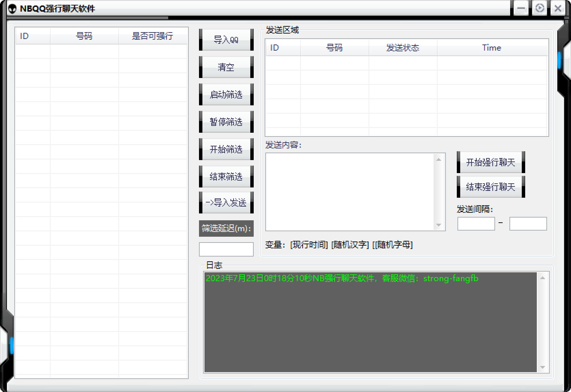Click the green log entry line
This screenshot has width=571, height=392.
tap(342, 278)
